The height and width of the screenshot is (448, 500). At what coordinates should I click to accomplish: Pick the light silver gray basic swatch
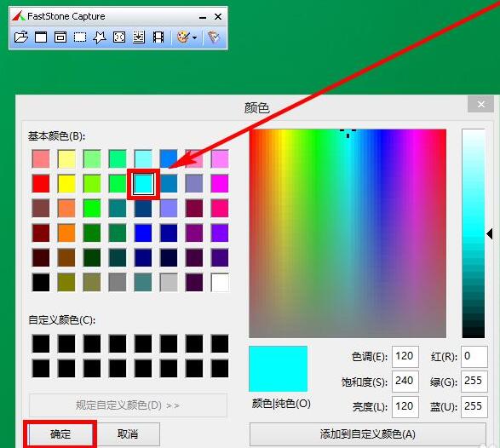[x=169, y=283]
